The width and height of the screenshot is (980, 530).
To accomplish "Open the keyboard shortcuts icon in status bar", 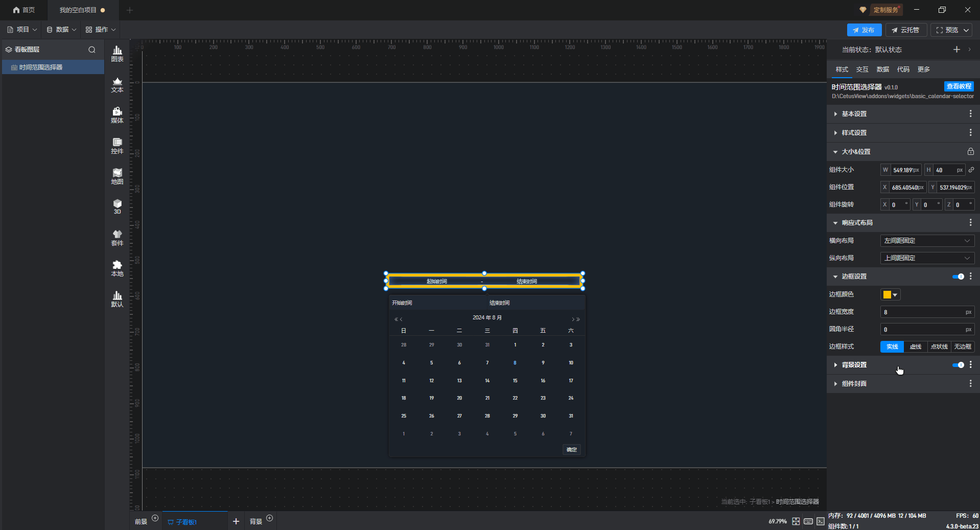I will click(x=808, y=521).
